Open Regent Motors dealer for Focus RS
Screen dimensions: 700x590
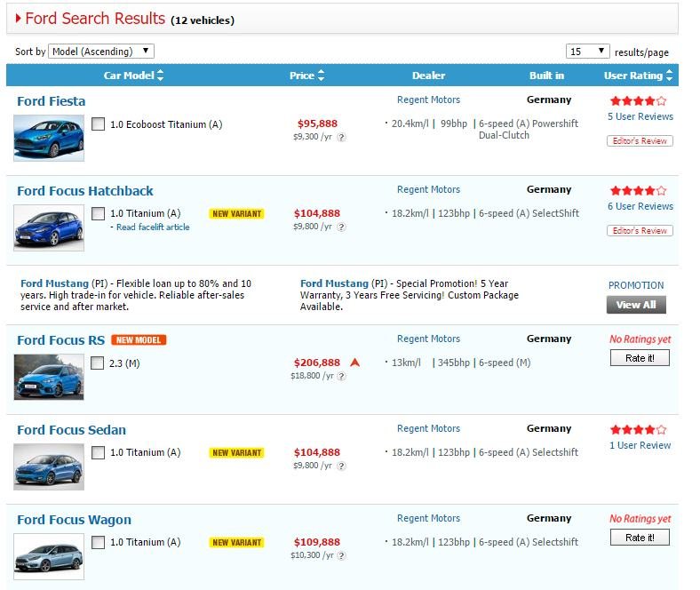pos(428,339)
